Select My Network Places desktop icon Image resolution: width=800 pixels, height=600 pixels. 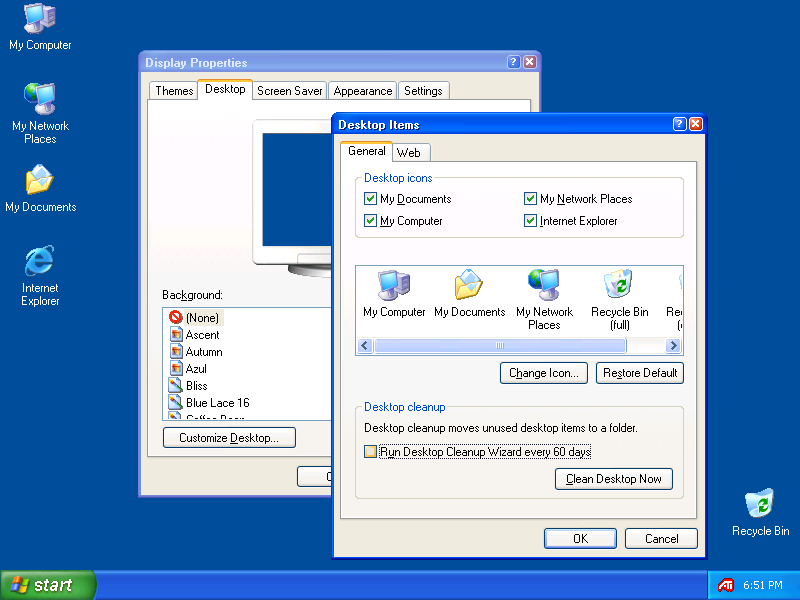click(40, 113)
